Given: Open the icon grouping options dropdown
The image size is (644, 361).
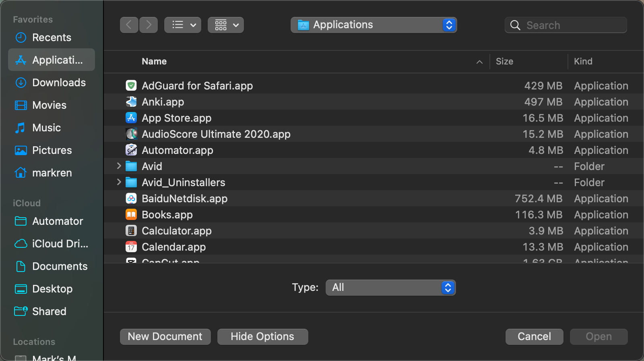Looking at the screenshot, I should [225, 25].
